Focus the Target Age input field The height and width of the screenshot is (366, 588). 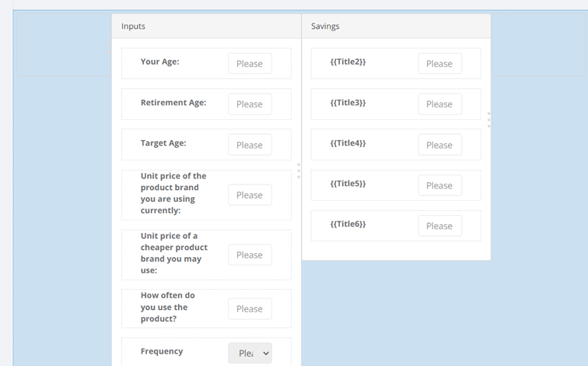[250, 145]
